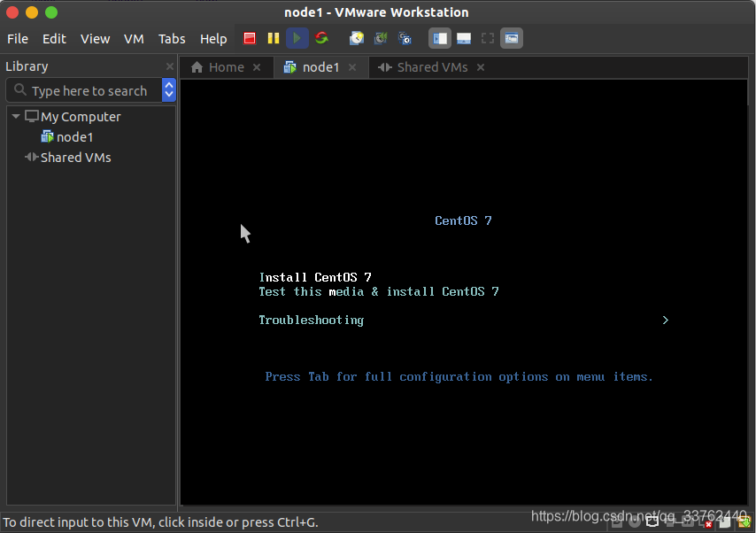
Task: Select 'Install CentOS 7' boot entry
Action: (315, 277)
